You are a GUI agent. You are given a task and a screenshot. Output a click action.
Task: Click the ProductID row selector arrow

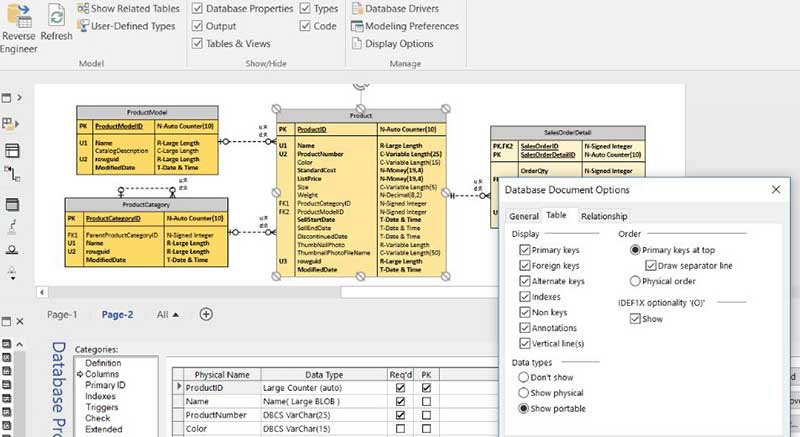click(x=179, y=387)
